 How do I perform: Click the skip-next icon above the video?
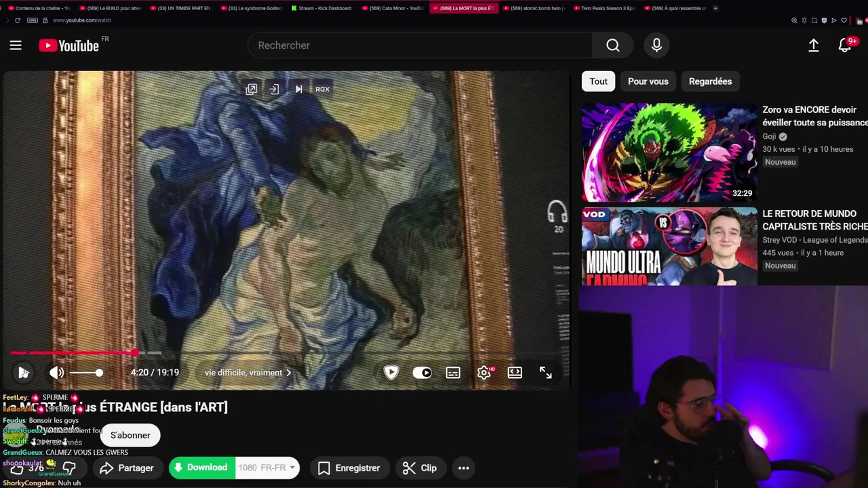(x=298, y=89)
